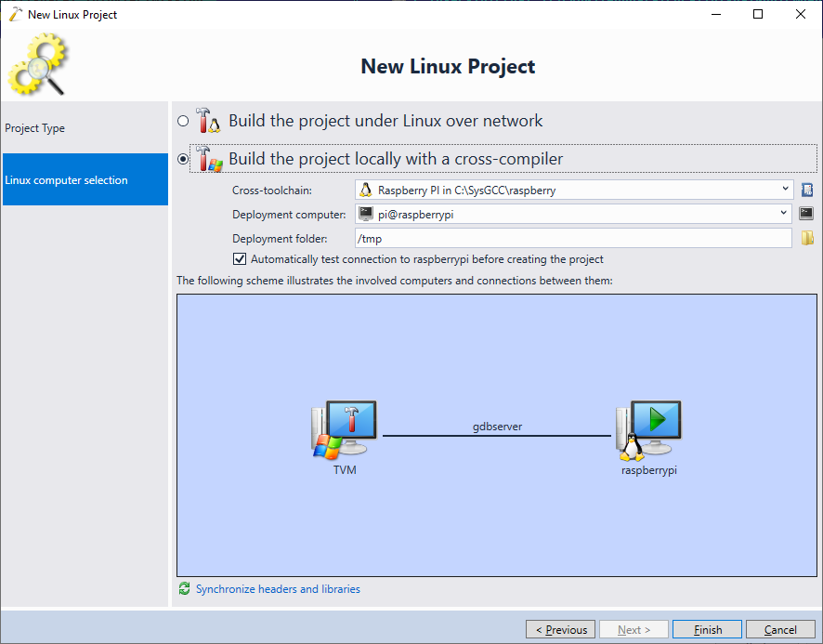Click the disabled Next button

pyautogui.click(x=634, y=629)
